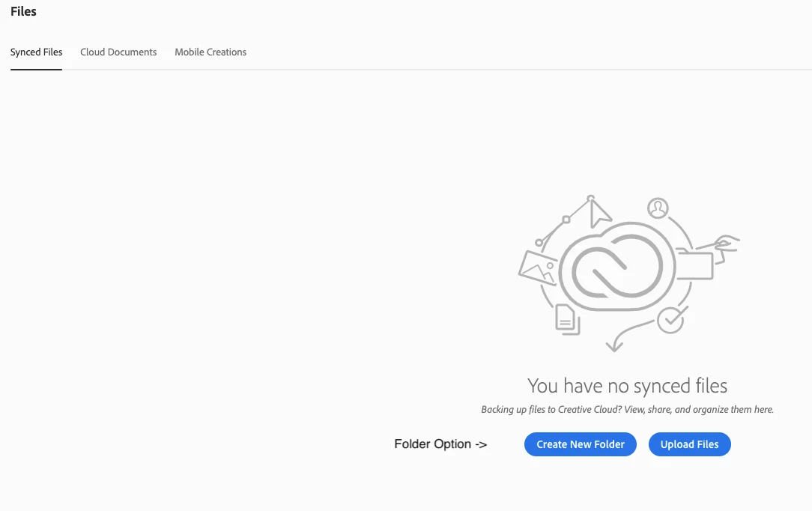Click the Create New Folder button
The image size is (812, 511).
(580, 444)
